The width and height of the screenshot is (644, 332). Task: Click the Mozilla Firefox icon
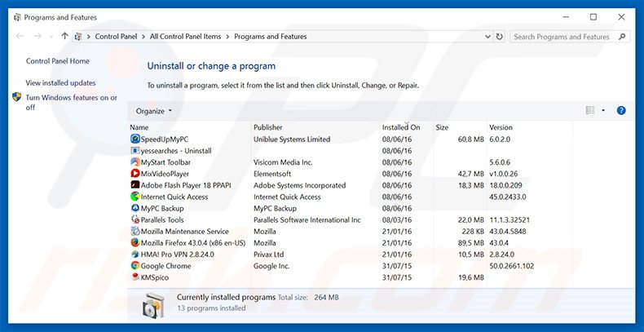pyautogui.click(x=135, y=242)
